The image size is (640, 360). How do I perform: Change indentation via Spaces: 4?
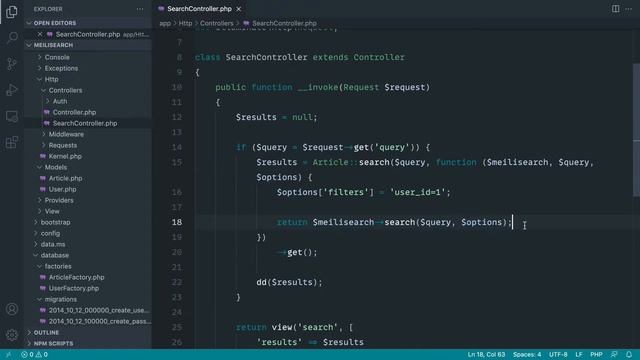coord(527,355)
